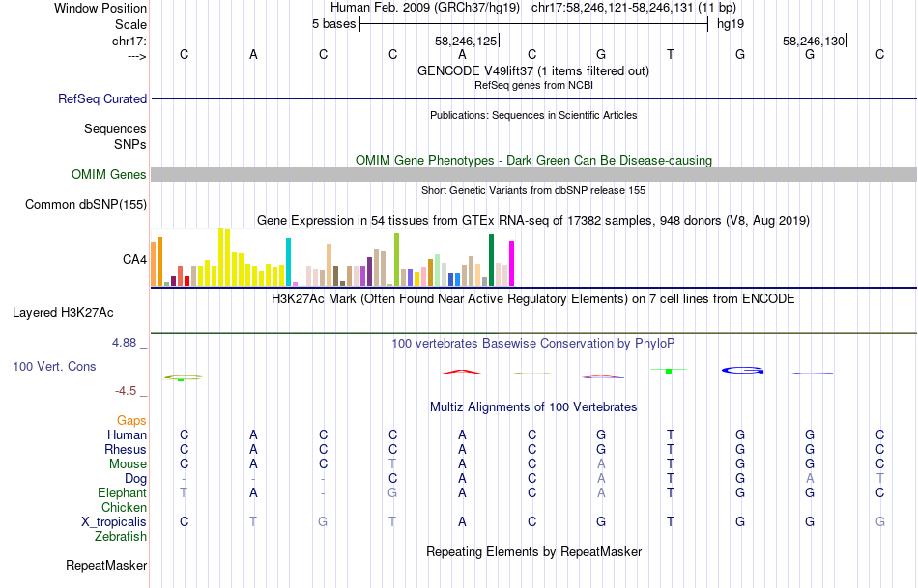
Task: Click Multiz Alignments of 100 Vertebrates title
Action: 533,407
